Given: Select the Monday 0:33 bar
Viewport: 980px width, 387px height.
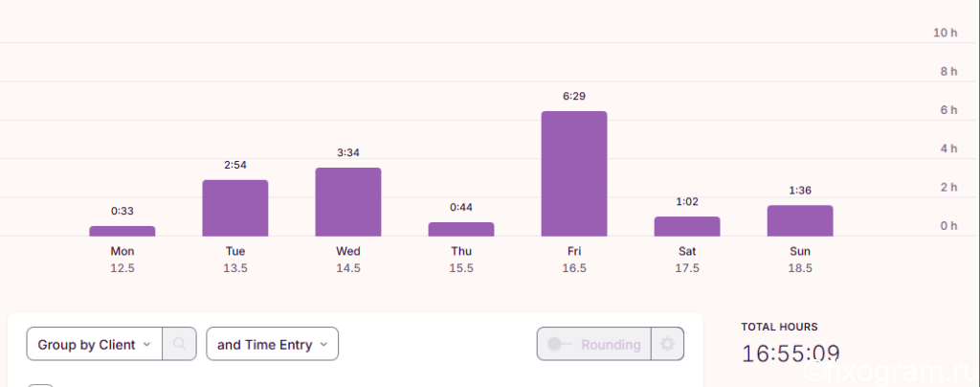Looking at the screenshot, I should [x=122, y=231].
